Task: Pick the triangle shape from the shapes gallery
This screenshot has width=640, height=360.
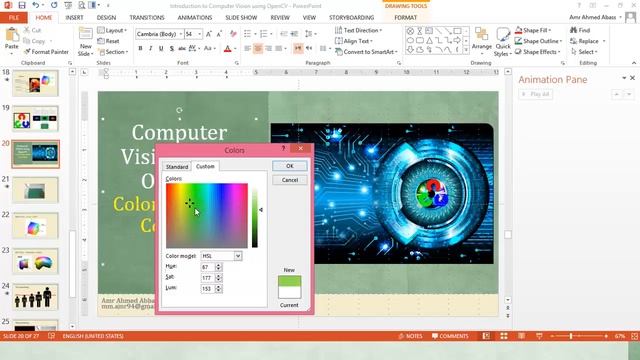Action: [429, 40]
